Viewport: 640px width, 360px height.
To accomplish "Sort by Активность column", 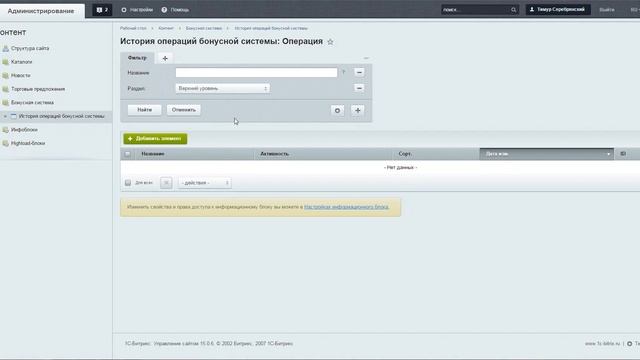I will pos(274,154).
